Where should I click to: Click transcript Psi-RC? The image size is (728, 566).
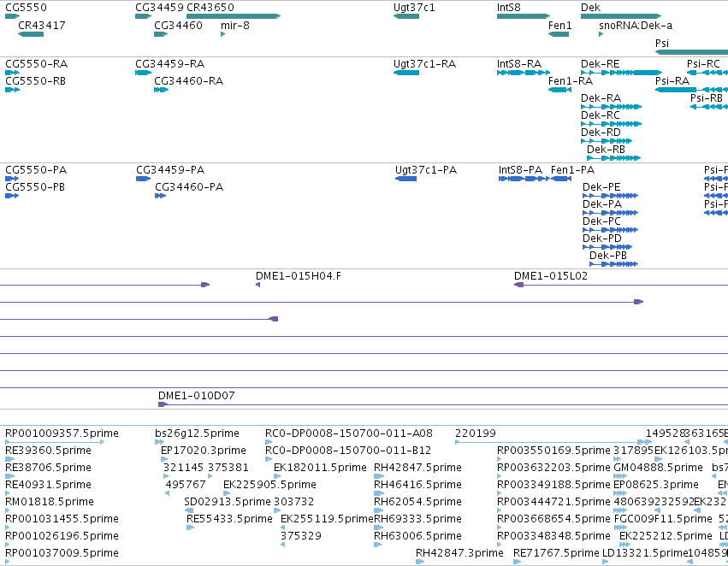pos(707,73)
